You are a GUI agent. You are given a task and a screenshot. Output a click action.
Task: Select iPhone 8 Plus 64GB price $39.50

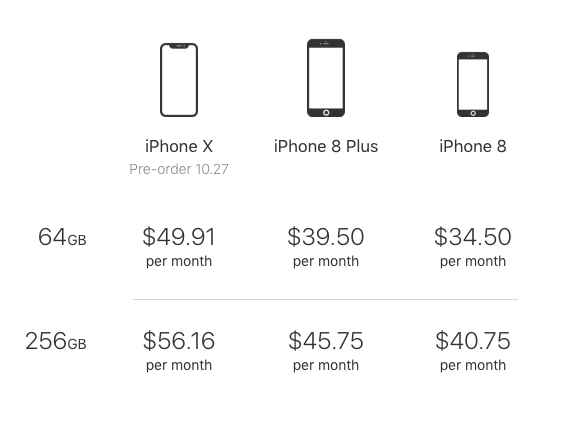point(326,237)
